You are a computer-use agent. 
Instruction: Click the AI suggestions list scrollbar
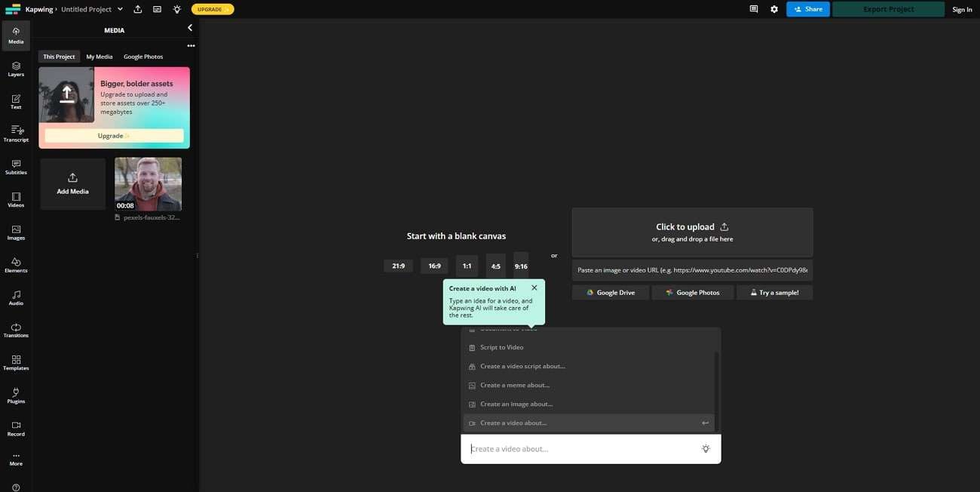tap(716, 390)
